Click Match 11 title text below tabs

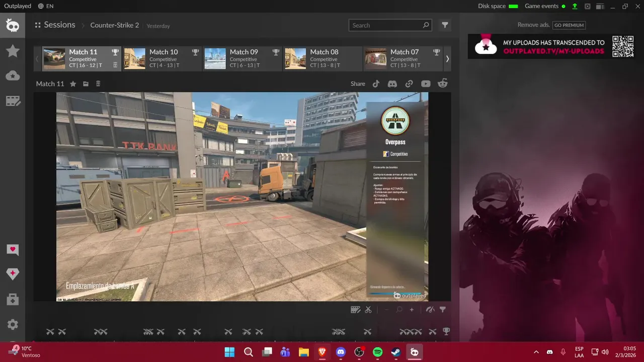click(x=50, y=84)
